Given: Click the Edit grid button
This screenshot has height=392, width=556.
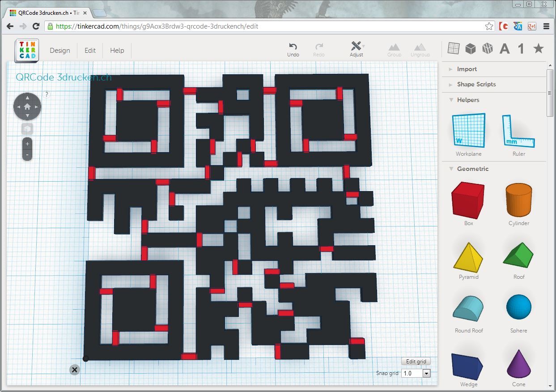Looking at the screenshot, I should pyautogui.click(x=416, y=362).
